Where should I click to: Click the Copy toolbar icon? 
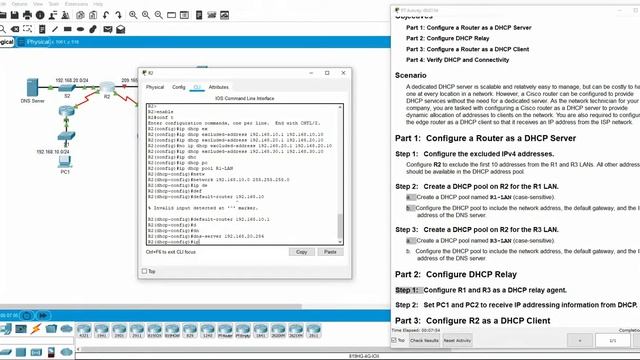coord(80,15)
